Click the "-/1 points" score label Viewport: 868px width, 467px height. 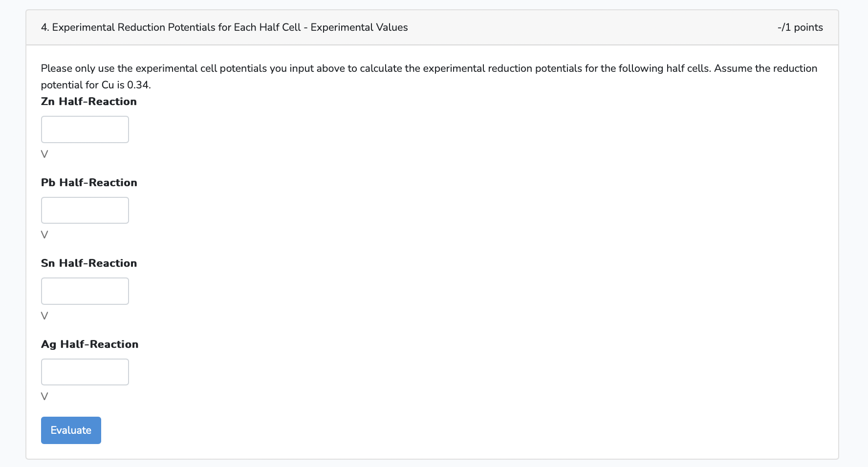[800, 27]
